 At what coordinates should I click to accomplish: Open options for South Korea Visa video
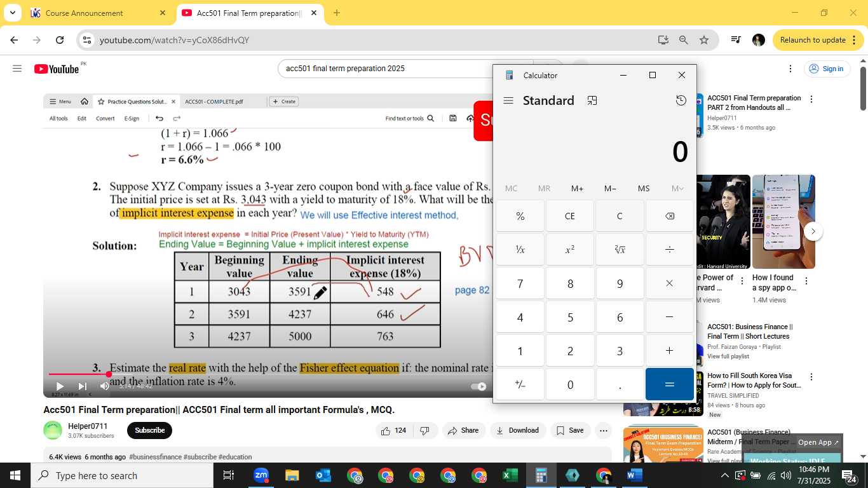tap(811, 377)
